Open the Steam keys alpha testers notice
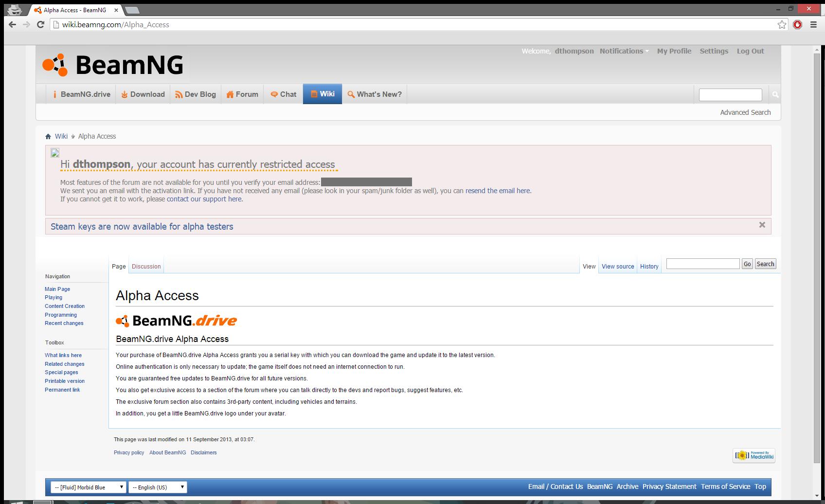The width and height of the screenshot is (825, 504). tap(142, 227)
